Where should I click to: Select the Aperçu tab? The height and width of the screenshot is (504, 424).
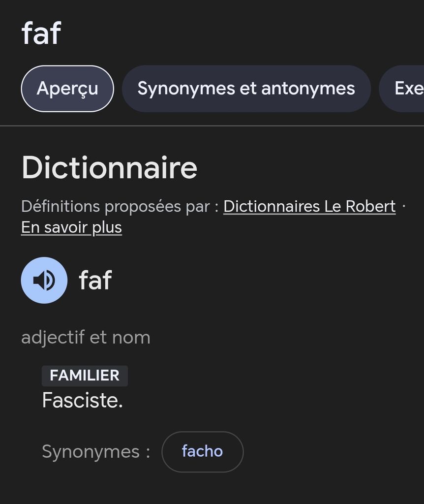click(67, 89)
